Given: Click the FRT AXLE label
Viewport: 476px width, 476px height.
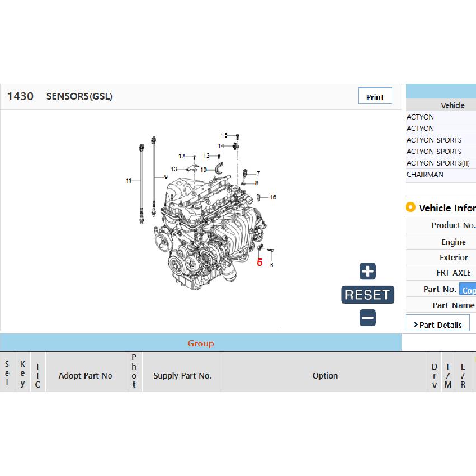Looking at the screenshot, I should (x=454, y=272).
